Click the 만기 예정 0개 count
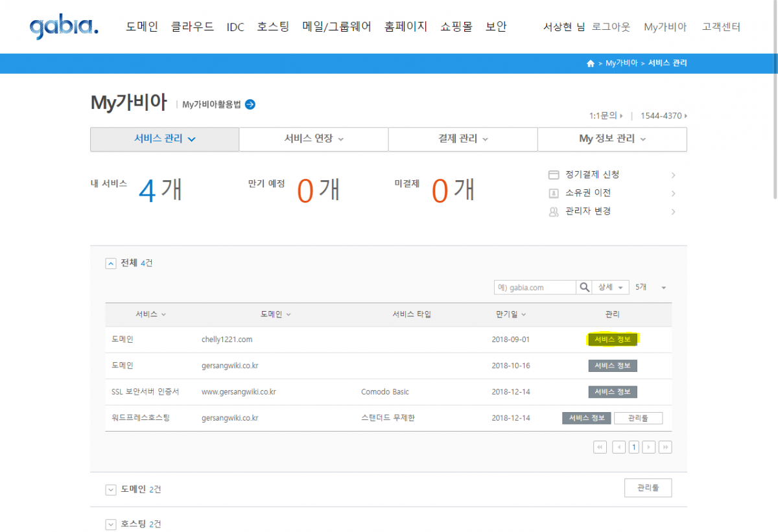 [318, 189]
